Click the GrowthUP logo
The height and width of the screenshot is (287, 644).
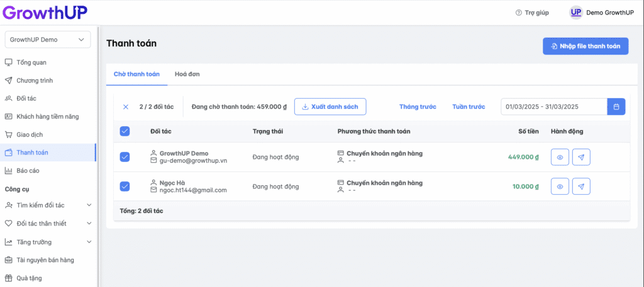44,12
